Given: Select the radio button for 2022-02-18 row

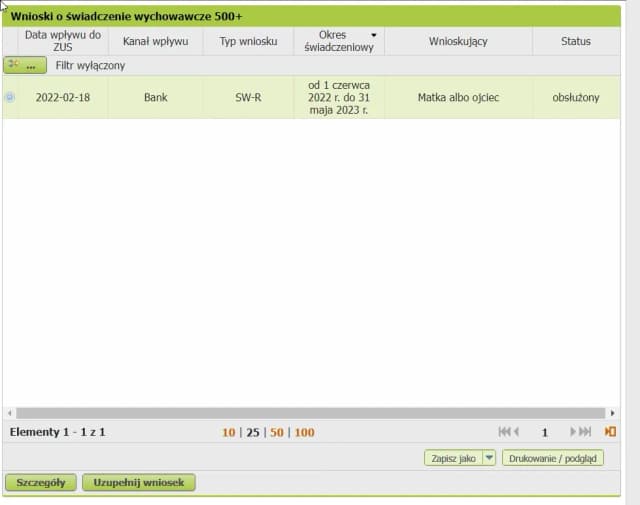Looking at the screenshot, I should 10,98.
